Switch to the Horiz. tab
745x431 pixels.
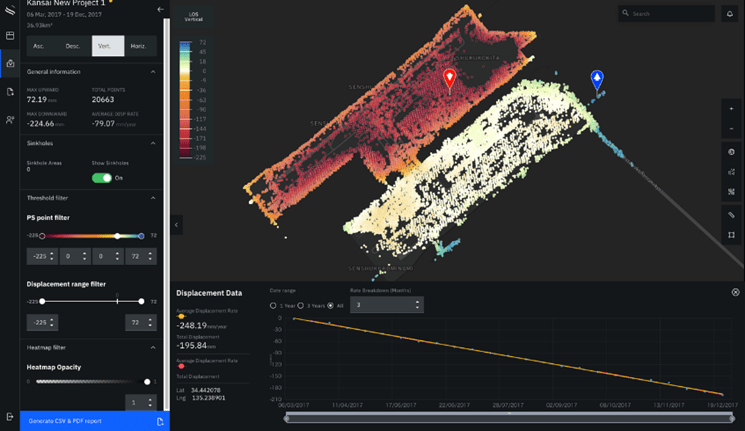pos(138,46)
